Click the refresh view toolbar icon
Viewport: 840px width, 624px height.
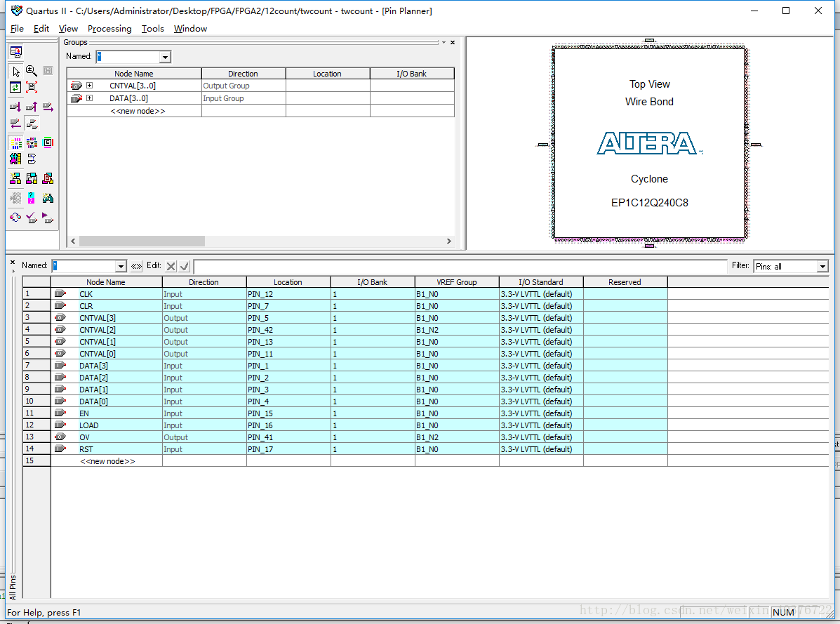[x=15, y=87]
